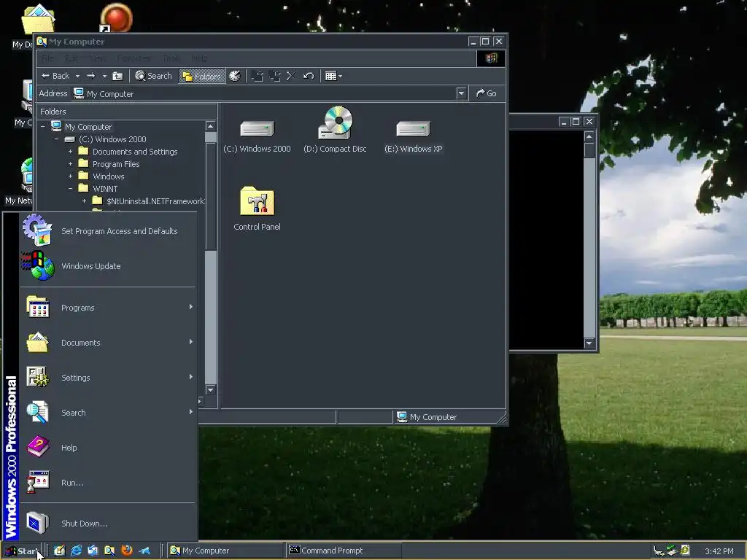The width and height of the screenshot is (747, 560).
Task: Open the Documents submenu in the Start menu
Action: (x=108, y=343)
